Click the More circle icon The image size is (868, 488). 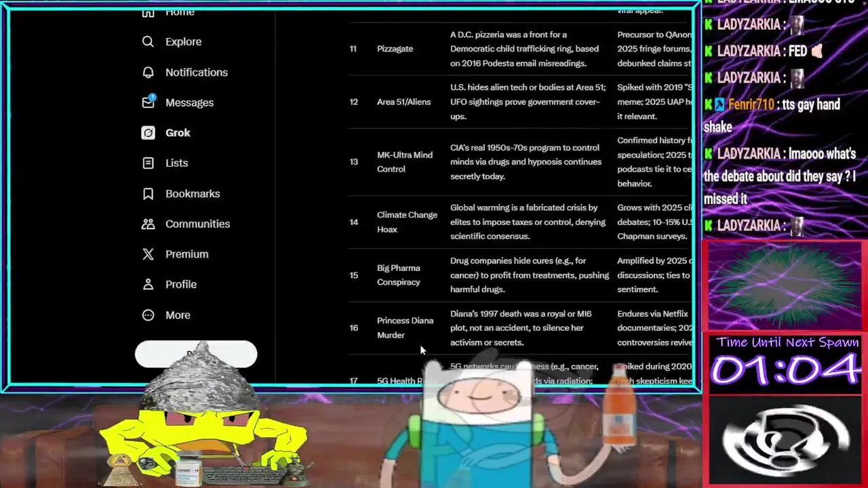(148, 314)
